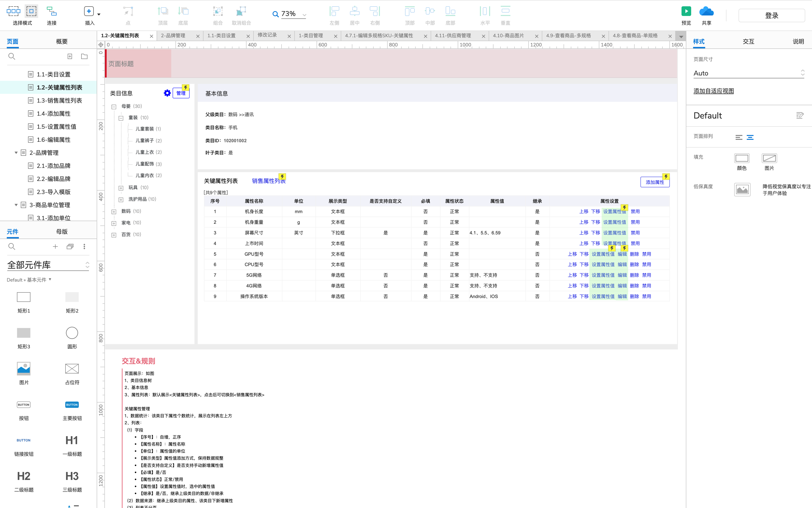Click the add page icon
Viewport: 812px width, 508px height.
point(70,56)
